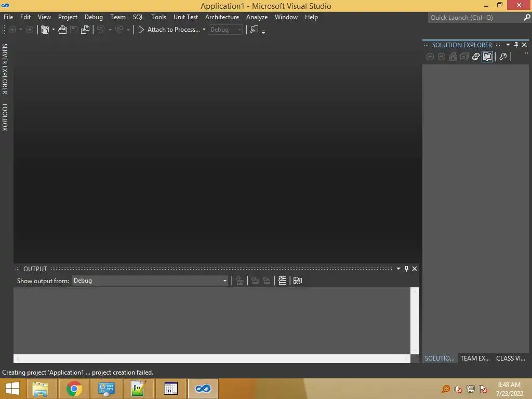Open the Debug menu
The image size is (532, 399).
[94, 17]
